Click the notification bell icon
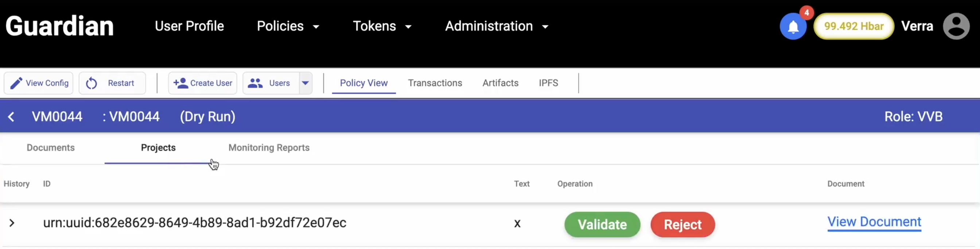Viewport: 980px width, 249px height. coord(793,27)
